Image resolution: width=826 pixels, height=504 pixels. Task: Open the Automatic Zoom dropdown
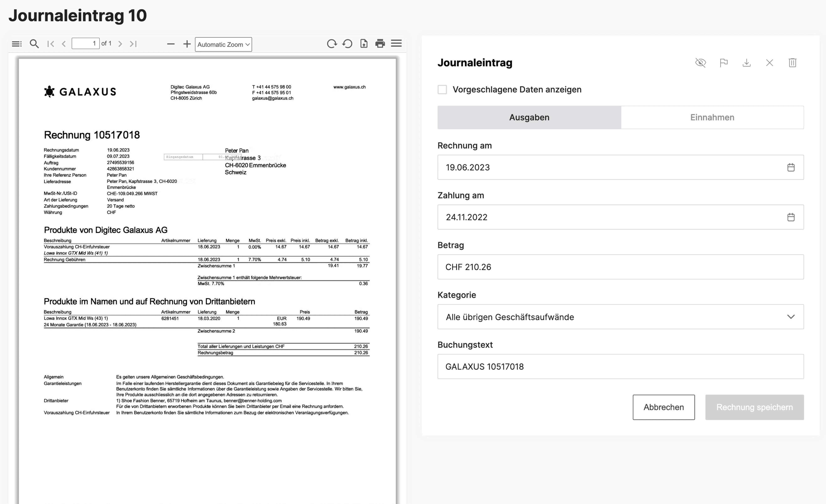(223, 45)
